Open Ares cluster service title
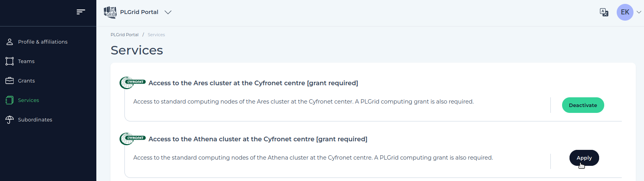This screenshot has width=644, height=181. (253, 83)
